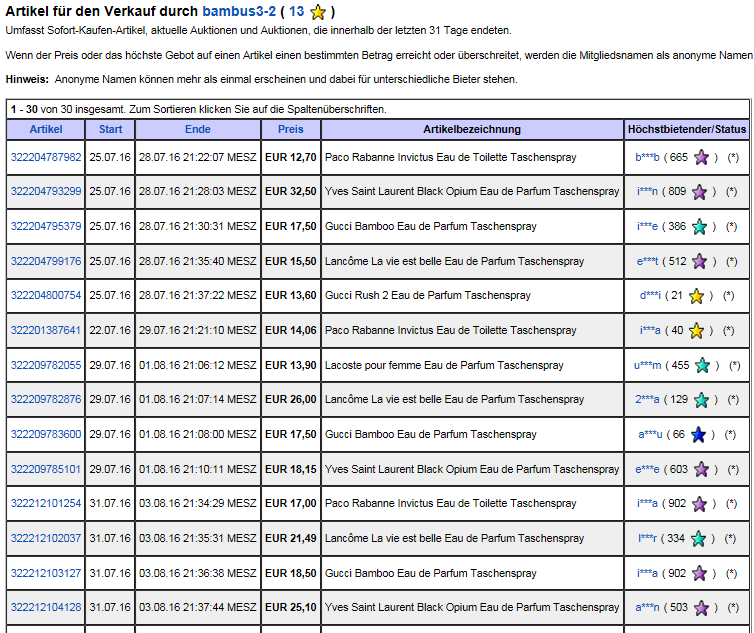Select price EUR 32,50 cell

click(x=291, y=191)
